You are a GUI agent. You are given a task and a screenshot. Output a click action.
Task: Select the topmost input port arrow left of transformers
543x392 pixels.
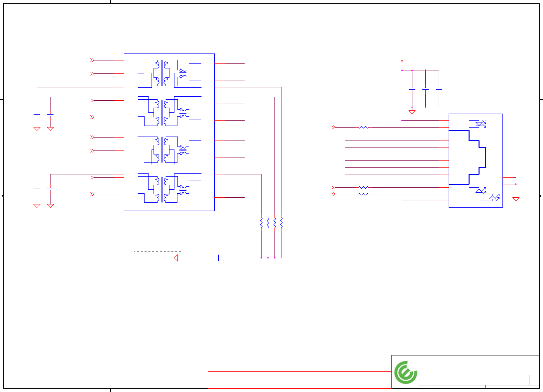pos(92,60)
